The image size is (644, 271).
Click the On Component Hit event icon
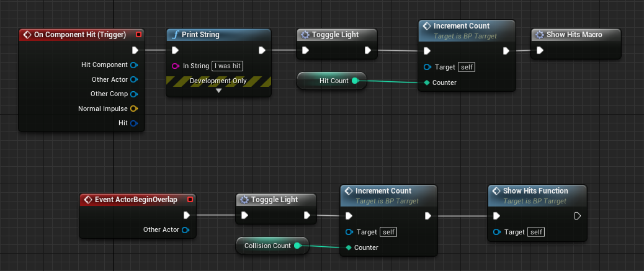pos(27,35)
